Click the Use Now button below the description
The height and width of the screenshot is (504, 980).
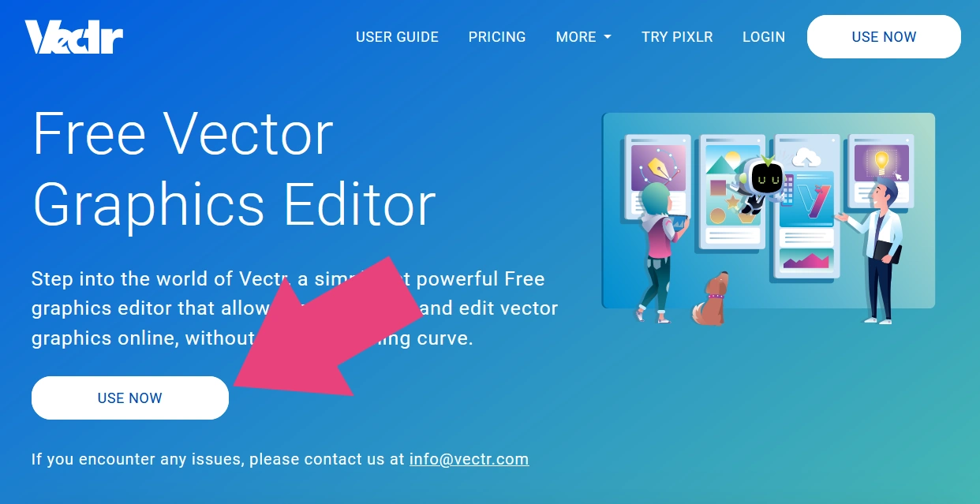coord(130,398)
